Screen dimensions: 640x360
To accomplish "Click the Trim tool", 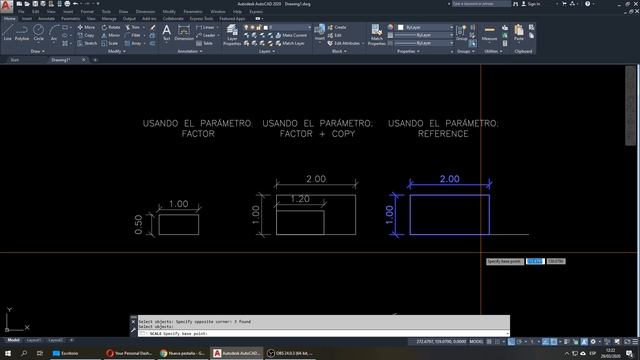I will 132,27.
